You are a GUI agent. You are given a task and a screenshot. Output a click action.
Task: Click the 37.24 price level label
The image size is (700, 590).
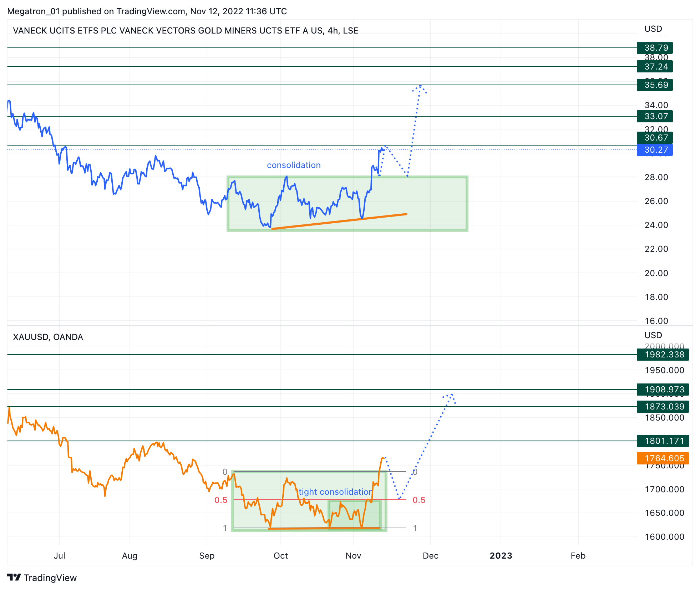[x=655, y=67]
